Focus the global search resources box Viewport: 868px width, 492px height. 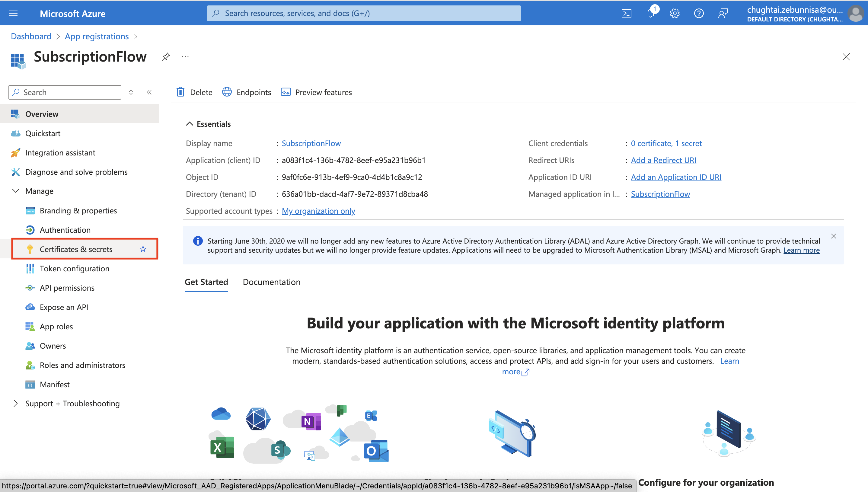click(x=364, y=13)
